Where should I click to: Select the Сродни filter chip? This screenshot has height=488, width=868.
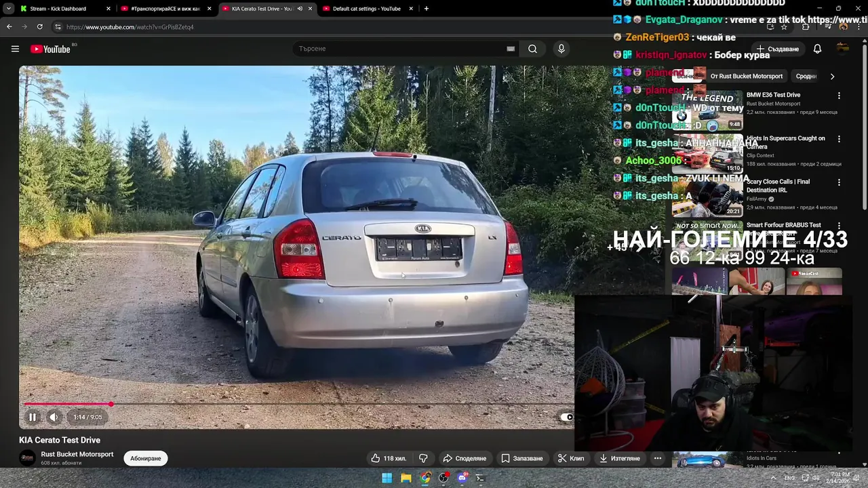[806, 77]
